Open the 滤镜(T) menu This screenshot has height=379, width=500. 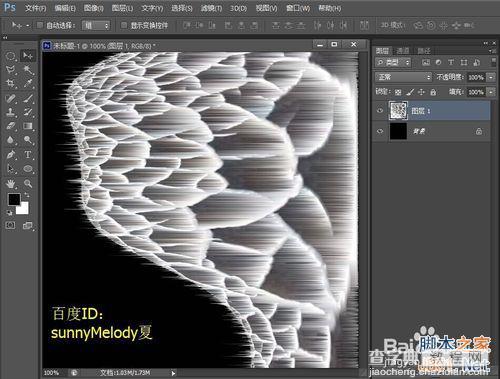(x=211, y=8)
